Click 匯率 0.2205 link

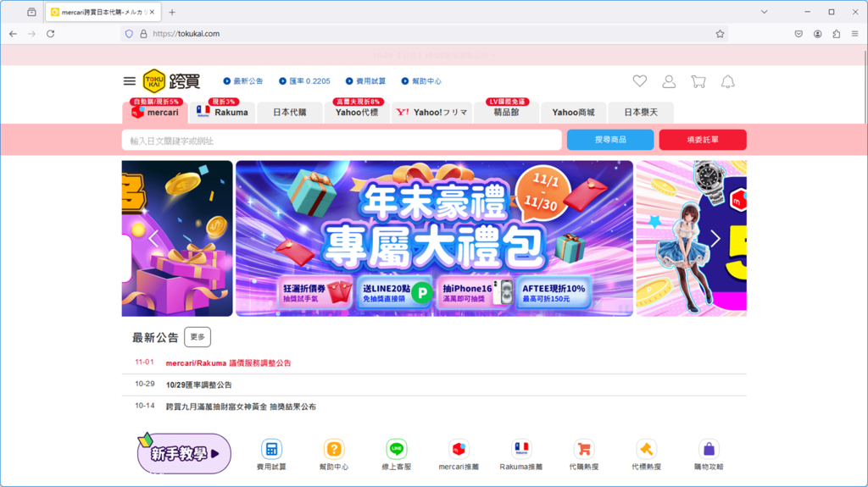pyautogui.click(x=304, y=81)
